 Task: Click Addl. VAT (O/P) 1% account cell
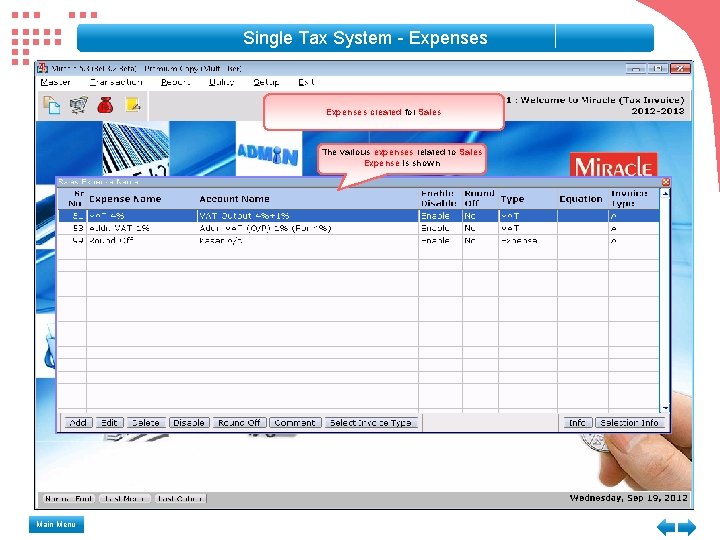[308, 228]
